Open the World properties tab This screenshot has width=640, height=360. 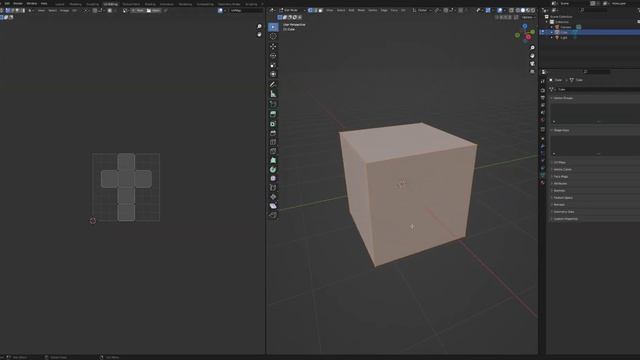coord(542,120)
